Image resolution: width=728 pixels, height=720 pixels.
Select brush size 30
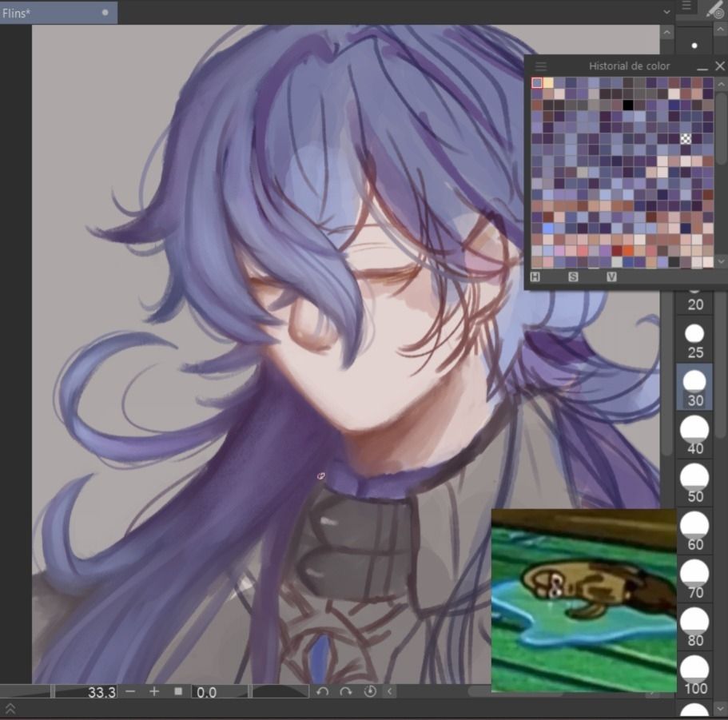point(694,388)
